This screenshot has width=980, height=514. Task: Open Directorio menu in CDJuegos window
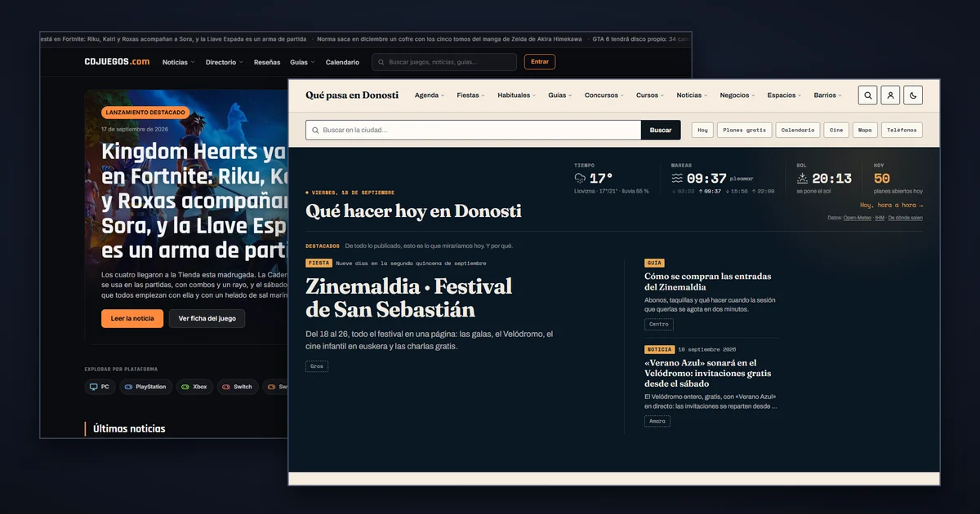pos(224,62)
